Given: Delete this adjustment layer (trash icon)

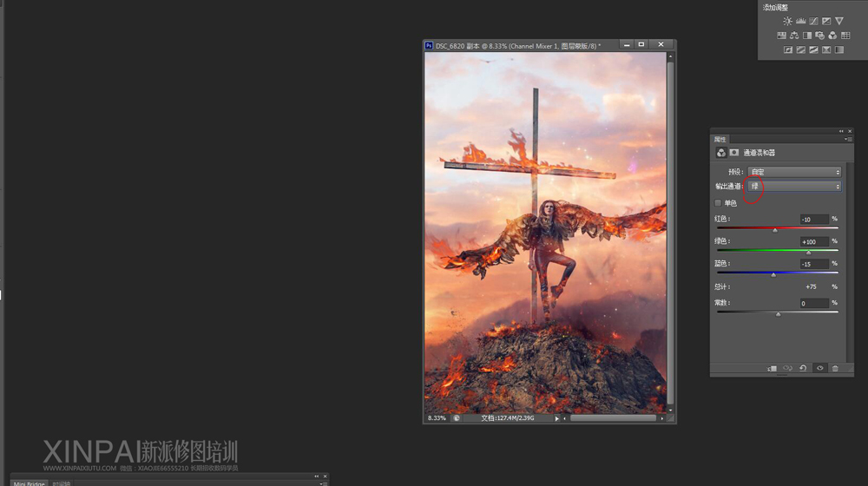Looking at the screenshot, I should click(x=835, y=368).
